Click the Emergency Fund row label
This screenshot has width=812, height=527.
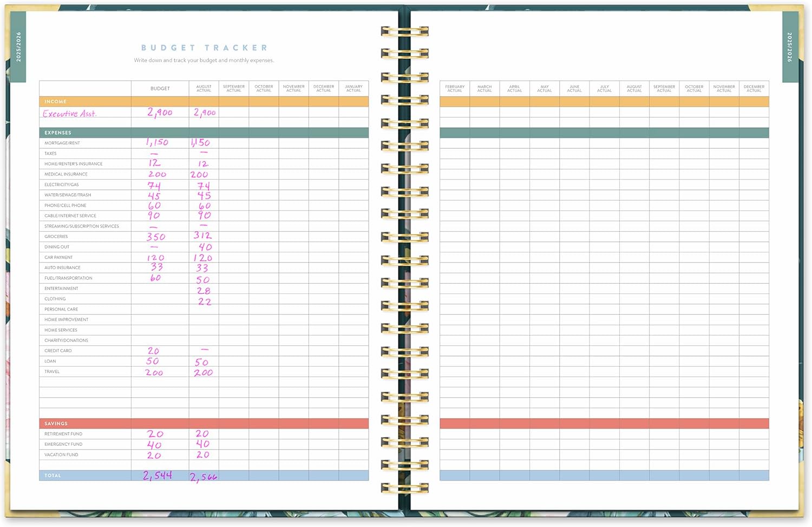tap(63, 444)
